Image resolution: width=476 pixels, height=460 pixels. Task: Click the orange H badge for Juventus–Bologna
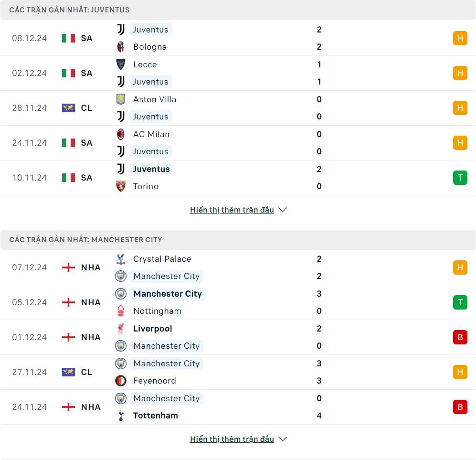pos(460,38)
